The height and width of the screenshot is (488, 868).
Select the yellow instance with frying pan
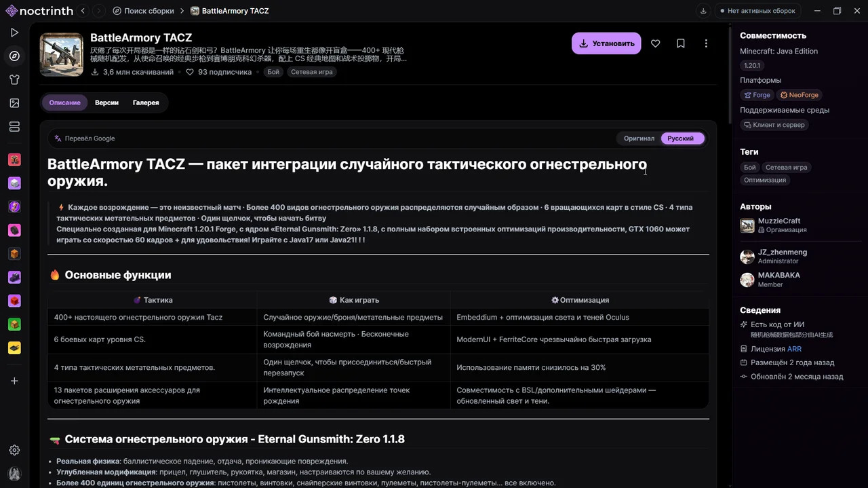coord(14,348)
